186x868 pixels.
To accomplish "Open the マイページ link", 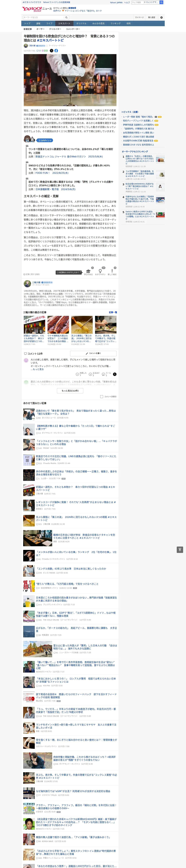I will (x=139, y=18).
